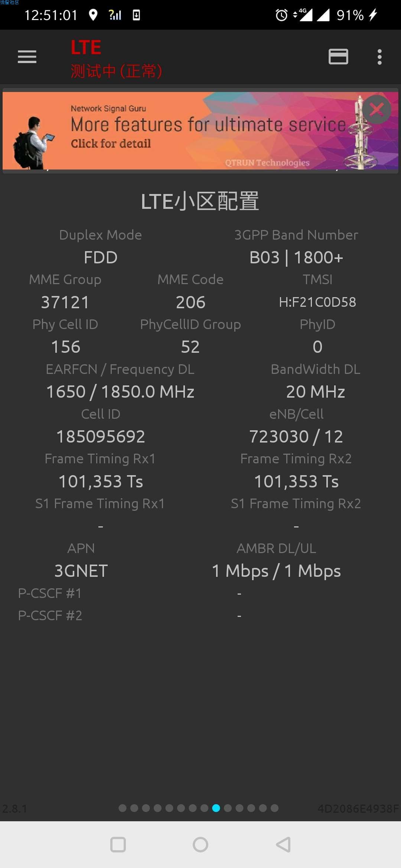This screenshot has width=401, height=868.
Task: Tap the highlighted blue page indicator dot
Action: (x=216, y=808)
